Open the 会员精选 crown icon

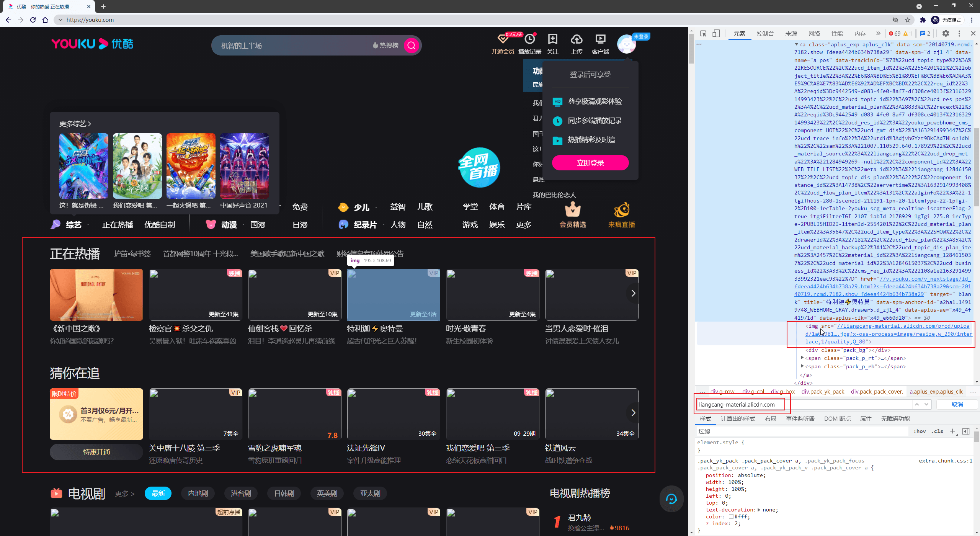point(573,209)
